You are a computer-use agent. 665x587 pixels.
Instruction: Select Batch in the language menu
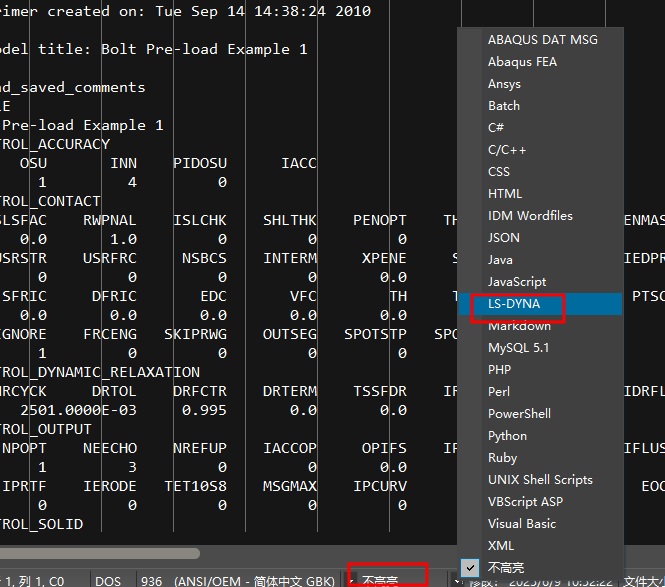(x=540, y=106)
